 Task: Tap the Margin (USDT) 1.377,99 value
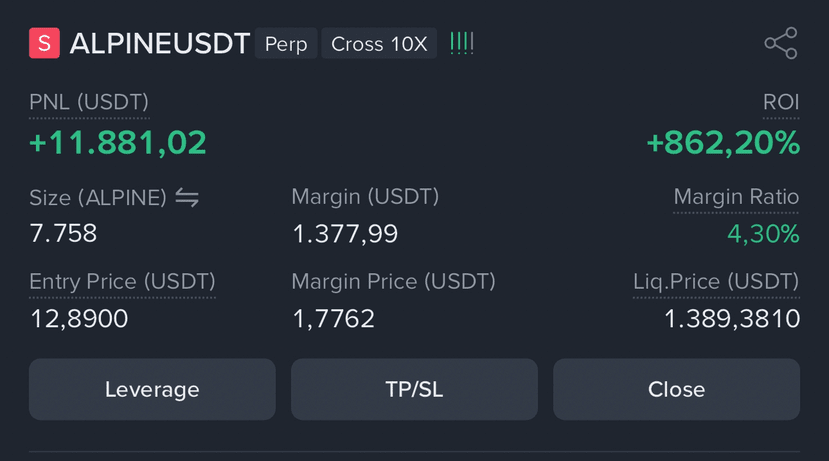point(345,234)
